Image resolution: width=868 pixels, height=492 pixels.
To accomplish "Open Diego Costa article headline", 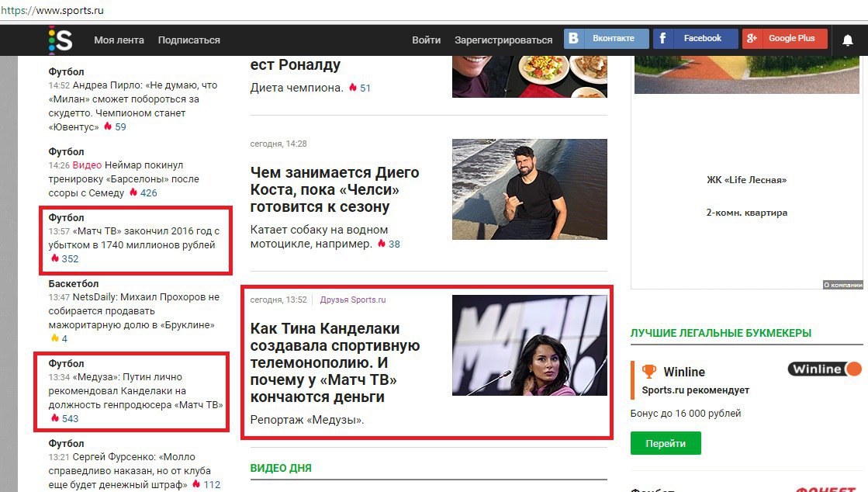I will click(x=334, y=189).
